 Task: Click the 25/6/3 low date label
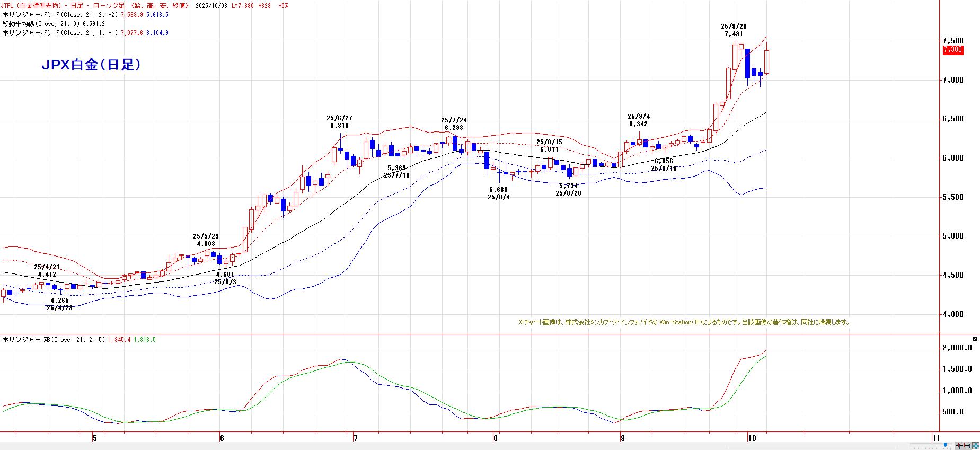tap(225, 282)
